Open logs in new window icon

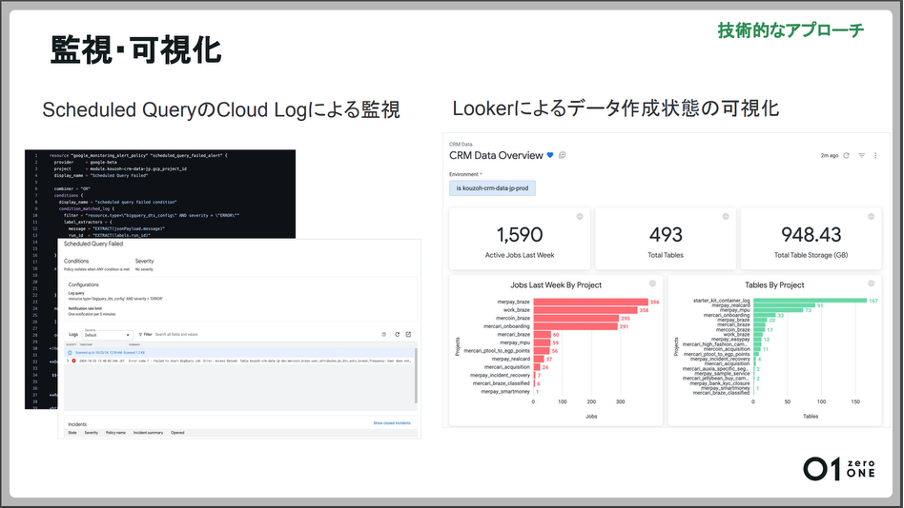coord(408,334)
